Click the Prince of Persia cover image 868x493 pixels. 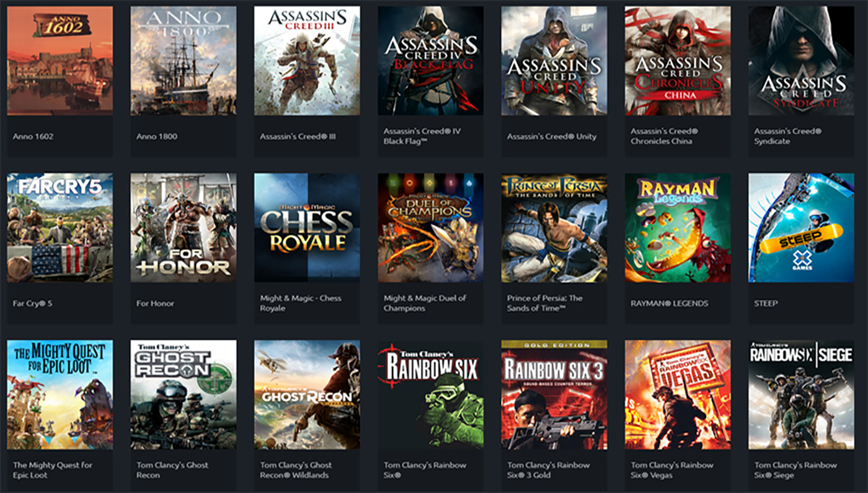pos(554,228)
